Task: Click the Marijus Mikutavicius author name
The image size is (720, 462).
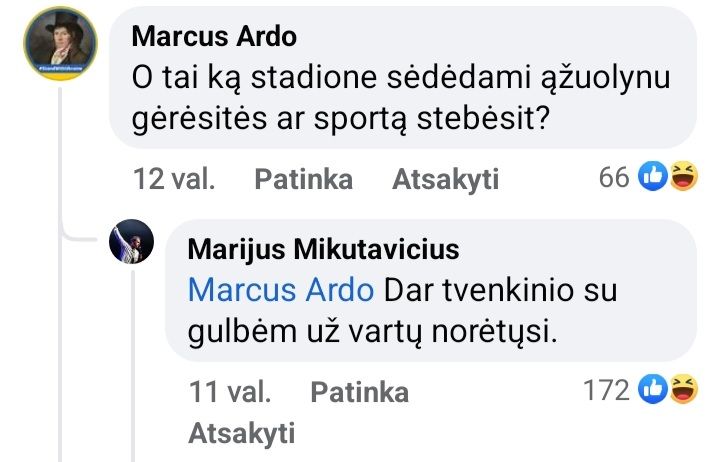Action: [324, 249]
